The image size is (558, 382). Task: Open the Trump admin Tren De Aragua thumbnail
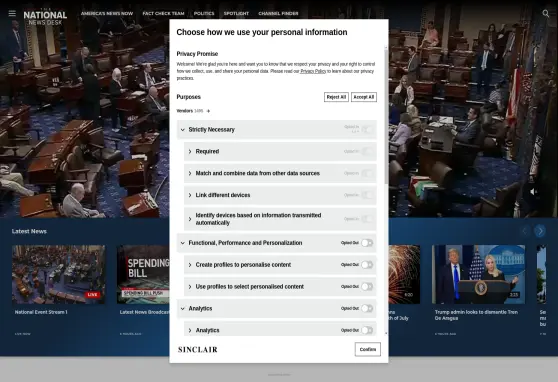[478, 274]
